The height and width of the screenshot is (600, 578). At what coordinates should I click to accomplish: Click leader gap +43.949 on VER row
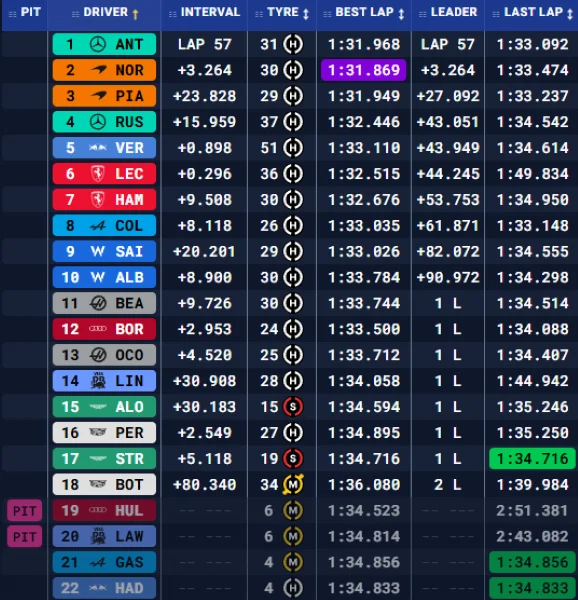coord(448,148)
